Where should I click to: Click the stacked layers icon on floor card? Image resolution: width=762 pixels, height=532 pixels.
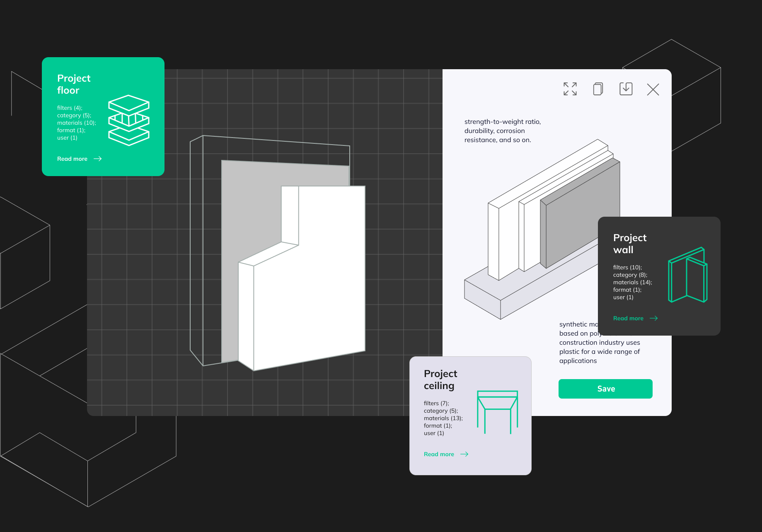click(129, 120)
